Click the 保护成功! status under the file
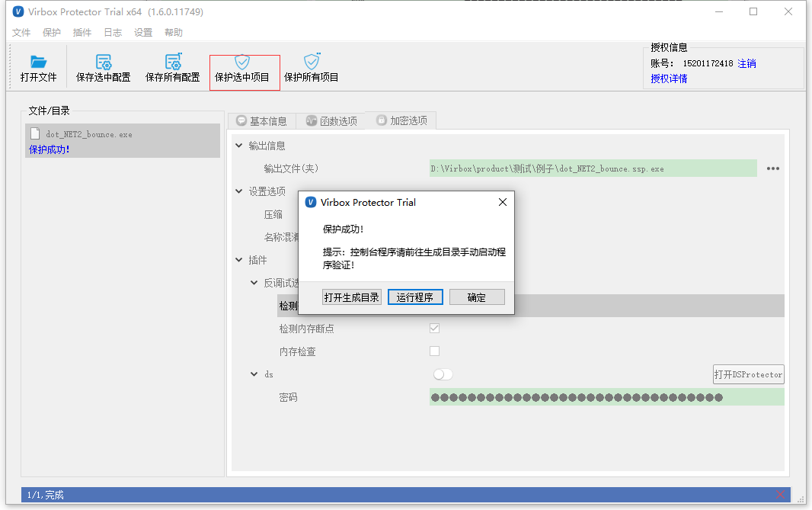This screenshot has width=812, height=510. click(x=50, y=149)
